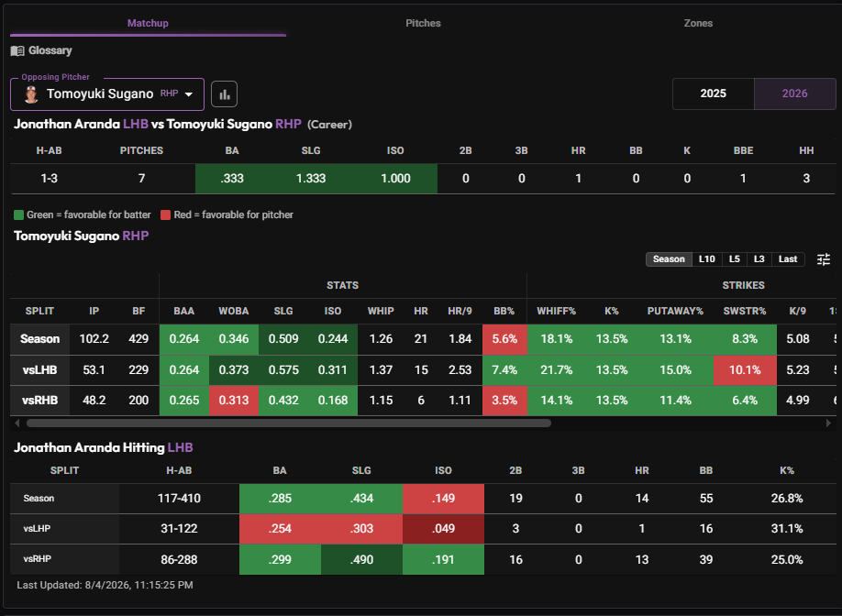
Task: Click the right scroll arrow of pitcher table
Action: coord(828,423)
